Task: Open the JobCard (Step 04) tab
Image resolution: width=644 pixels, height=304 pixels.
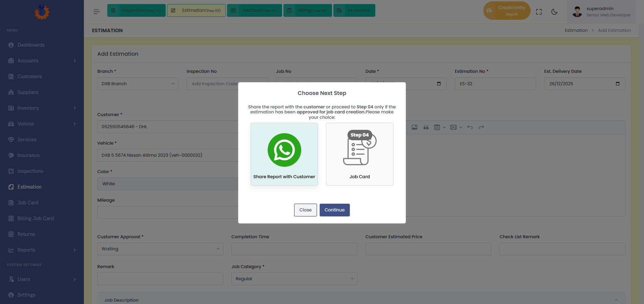Action: [x=255, y=10]
